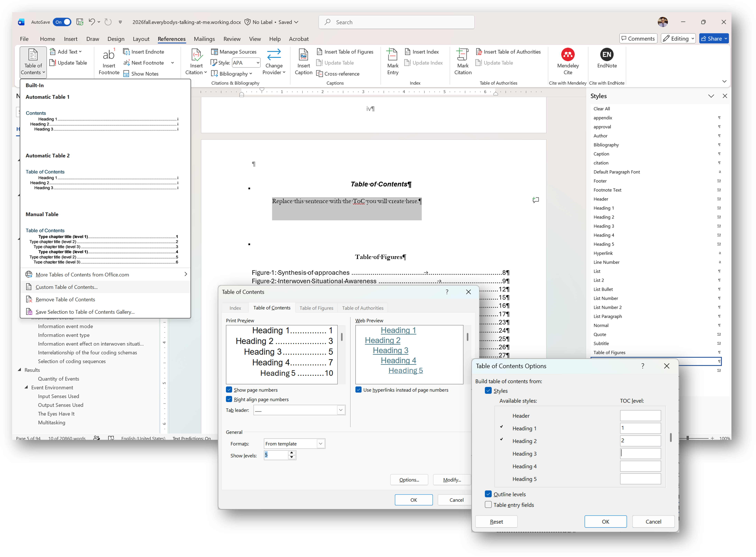This screenshot has height=557, width=756.
Task: Collapse the Results item in the Navigation pane
Action: point(19,370)
